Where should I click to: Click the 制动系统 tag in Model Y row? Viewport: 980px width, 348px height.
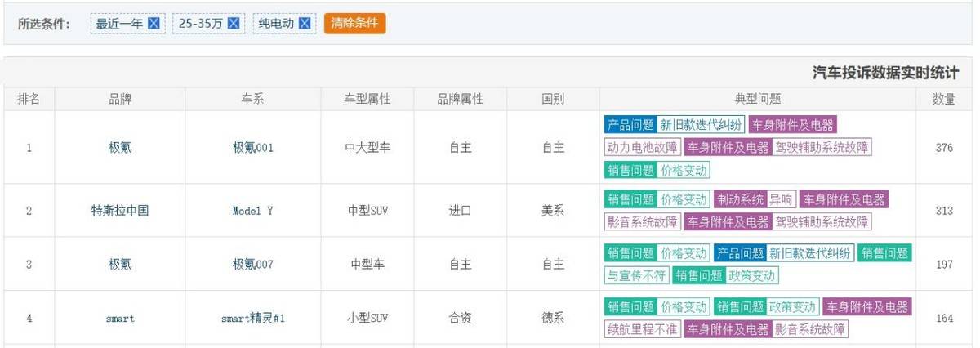pyautogui.click(x=740, y=199)
